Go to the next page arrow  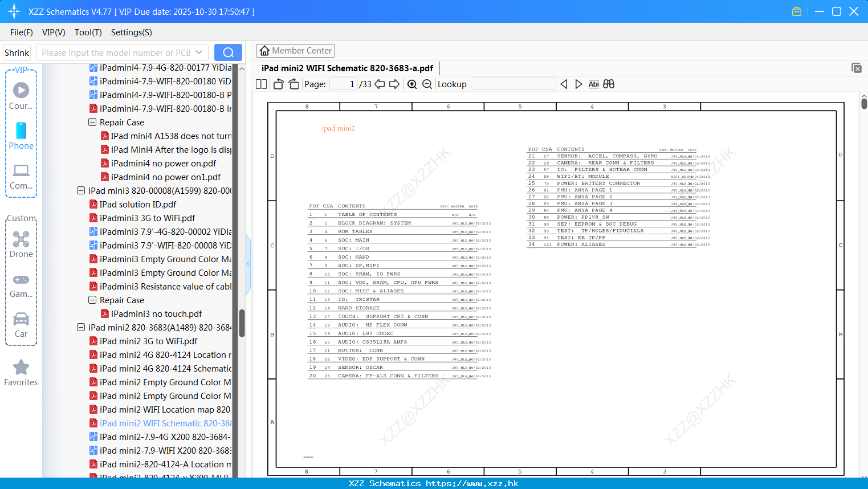coord(394,84)
